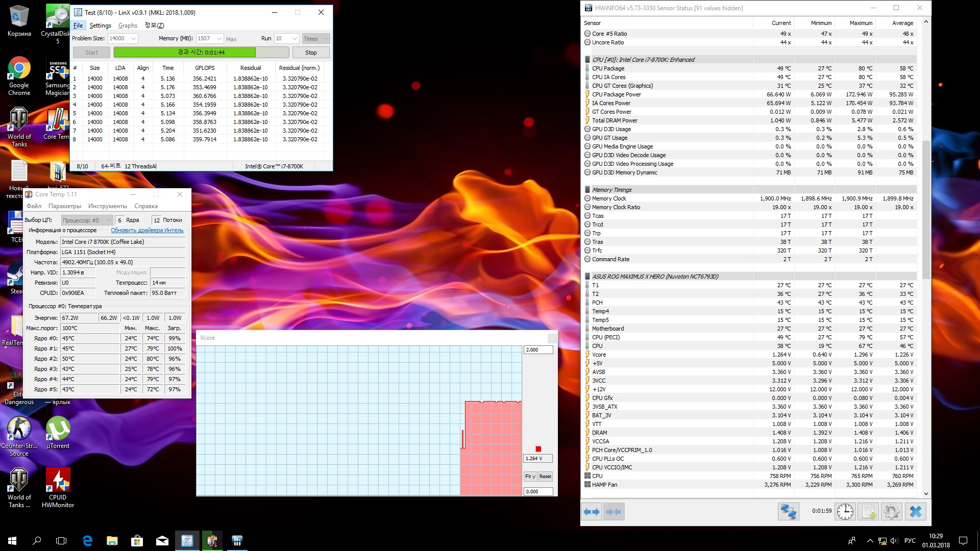Open the Memory (MB) dropdown in LinX
The height and width of the screenshot is (551, 980).
tap(219, 39)
